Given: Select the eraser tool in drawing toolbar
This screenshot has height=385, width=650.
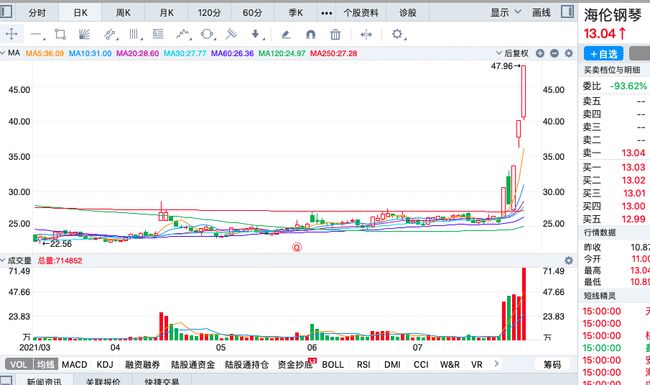Looking at the screenshot, I should coord(286,34).
